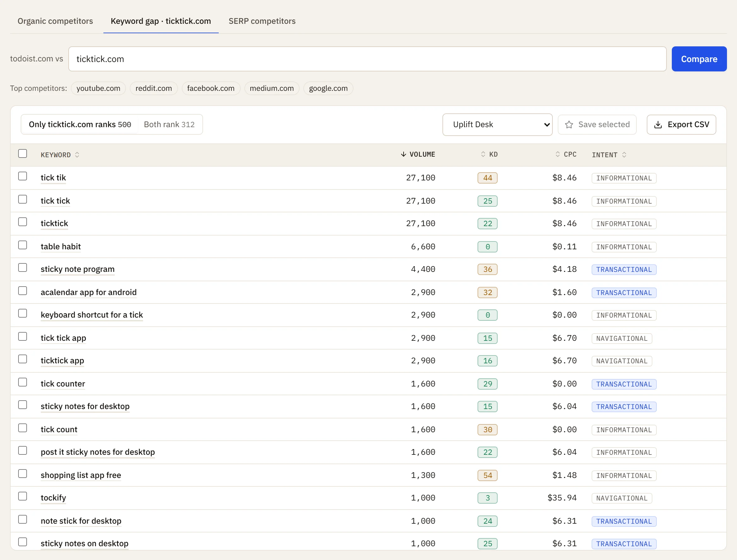Go to SERP competitors tab
Image resolution: width=737 pixels, height=560 pixels.
tap(262, 21)
